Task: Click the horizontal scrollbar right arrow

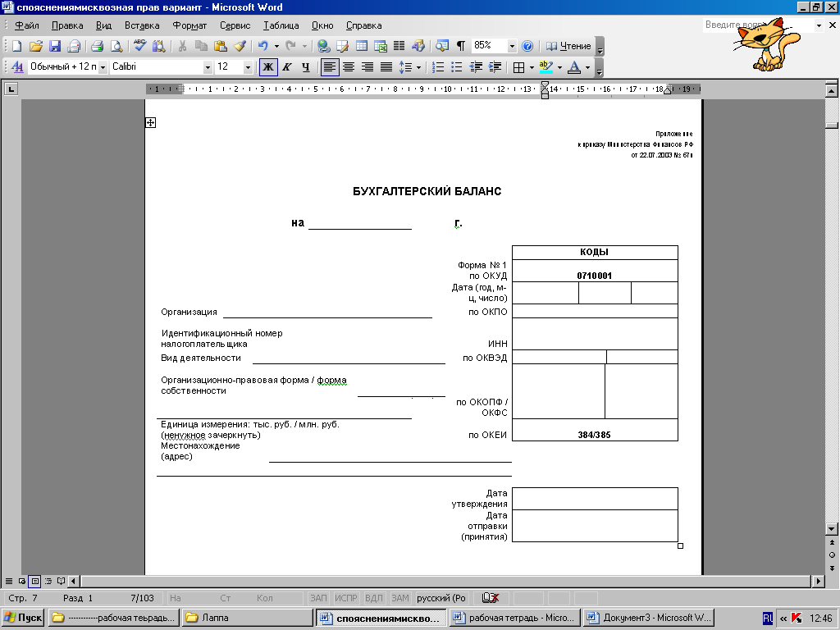Action: point(818,581)
